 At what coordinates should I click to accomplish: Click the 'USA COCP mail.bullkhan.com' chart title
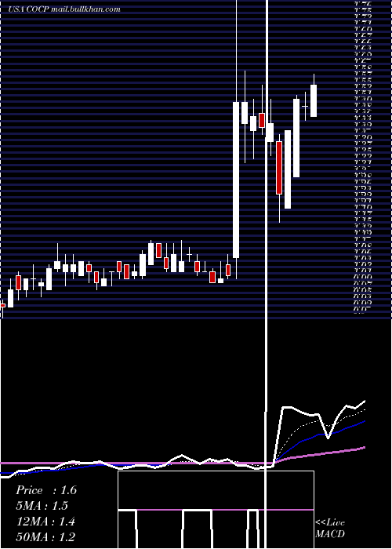pyautogui.click(x=64, y=9)
